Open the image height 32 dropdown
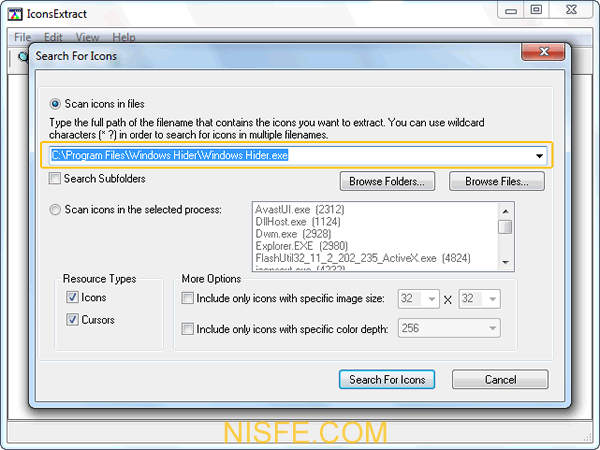The height and width of the screenshot is (450, 600). (x=492, y=299)
